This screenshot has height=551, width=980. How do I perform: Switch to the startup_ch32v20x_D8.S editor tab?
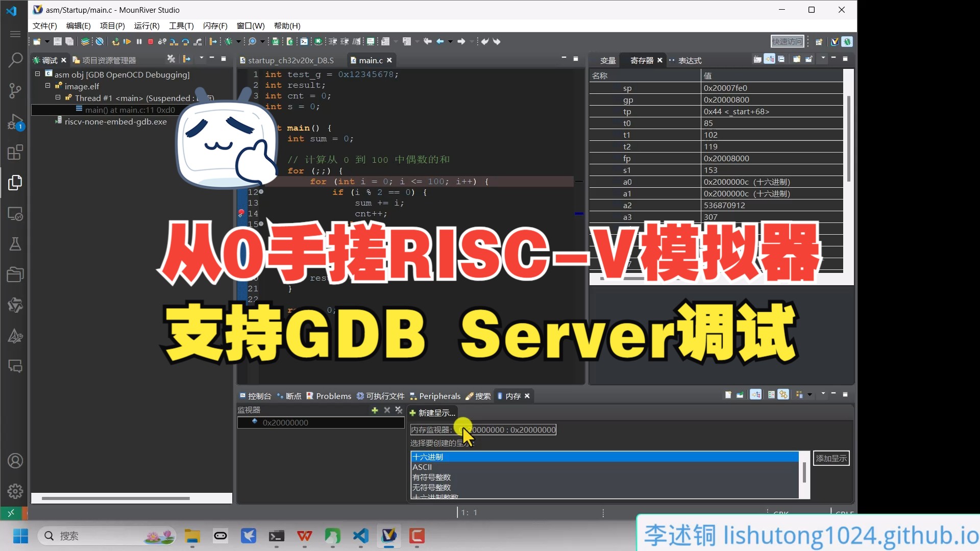[x=287, y=60]
